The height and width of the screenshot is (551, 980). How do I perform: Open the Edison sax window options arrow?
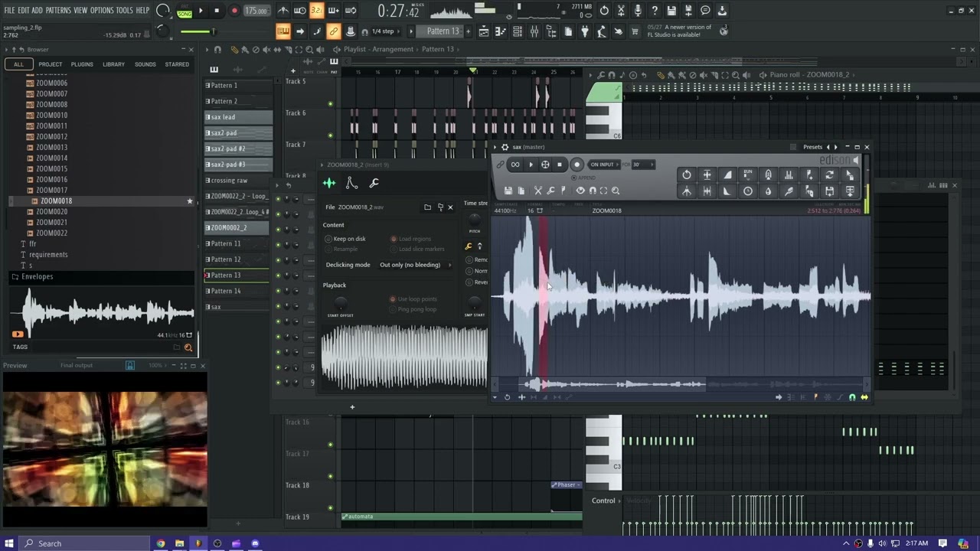[x=496, y=147]
